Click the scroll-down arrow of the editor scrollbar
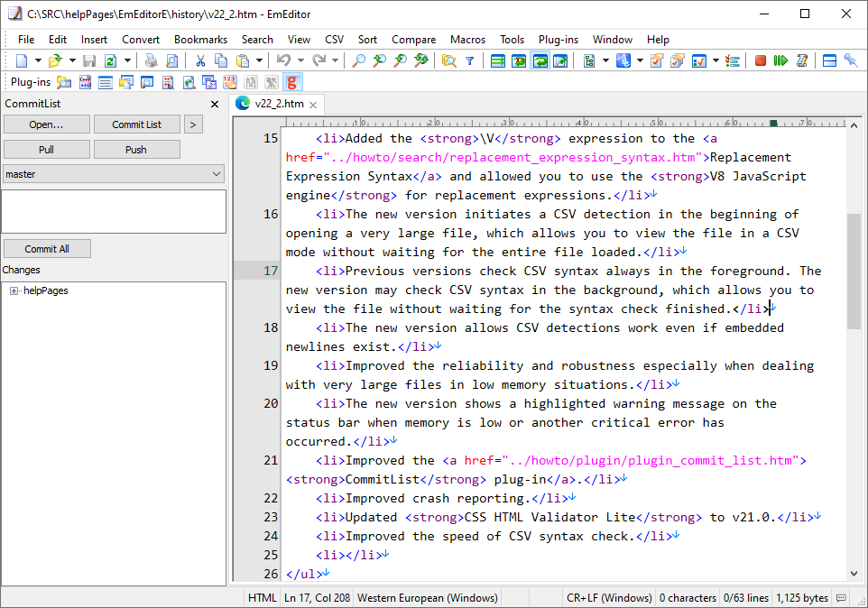The height and width of the screenshot is (608, 868). (854, 574)
